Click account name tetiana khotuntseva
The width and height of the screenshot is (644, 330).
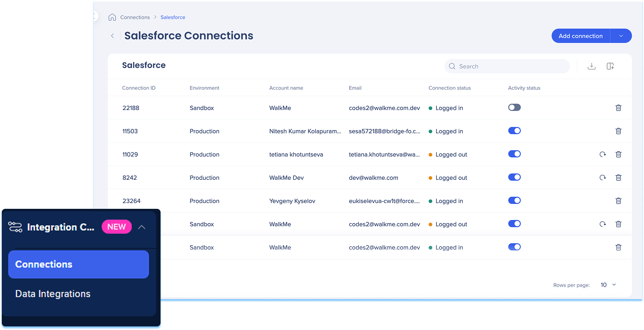pyautogui.click(x=296, y=154)
